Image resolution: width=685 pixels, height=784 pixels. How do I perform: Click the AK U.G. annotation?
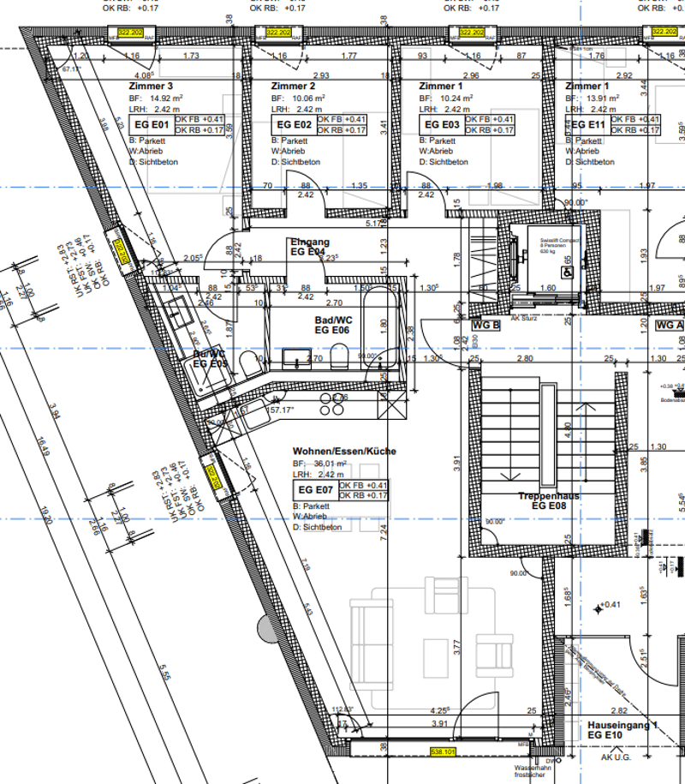pos(616,757)
